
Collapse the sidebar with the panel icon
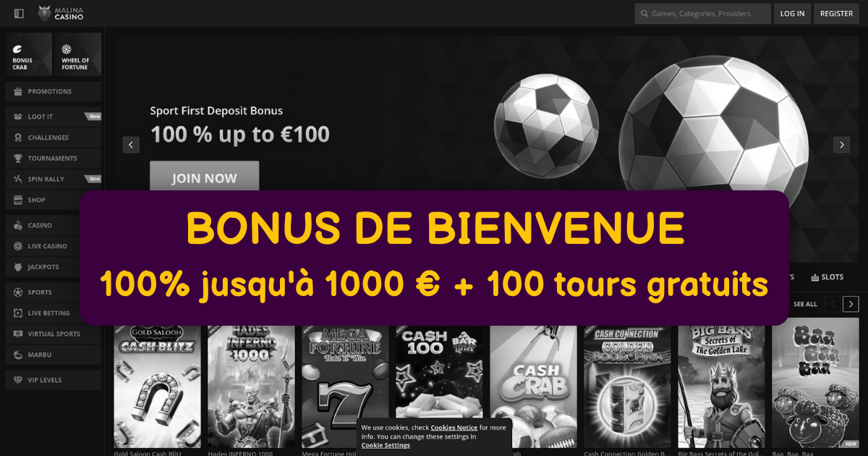[19, 13]
